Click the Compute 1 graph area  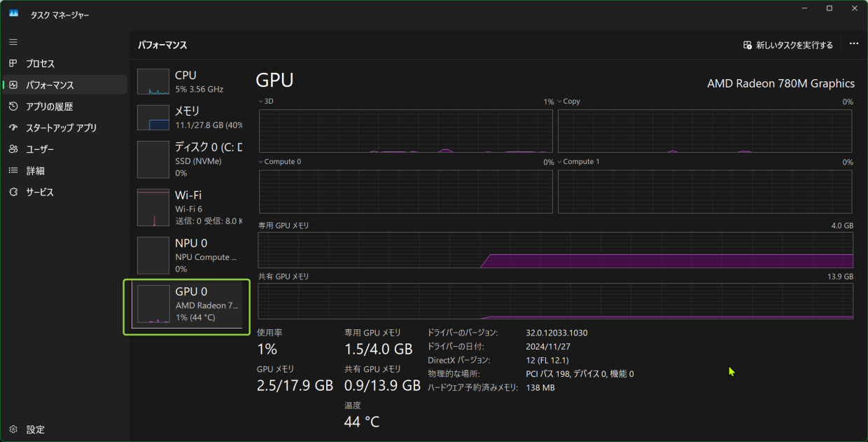click(706, 191)
